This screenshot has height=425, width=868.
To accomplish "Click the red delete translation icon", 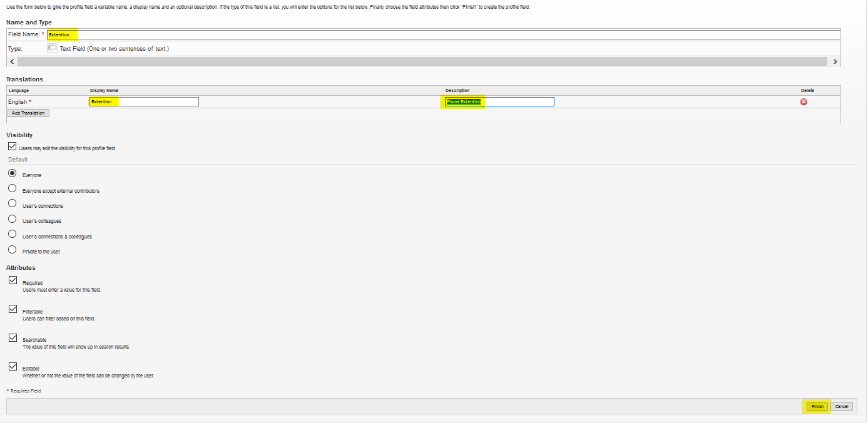I will pyautogui.click(x=804, y=102).
